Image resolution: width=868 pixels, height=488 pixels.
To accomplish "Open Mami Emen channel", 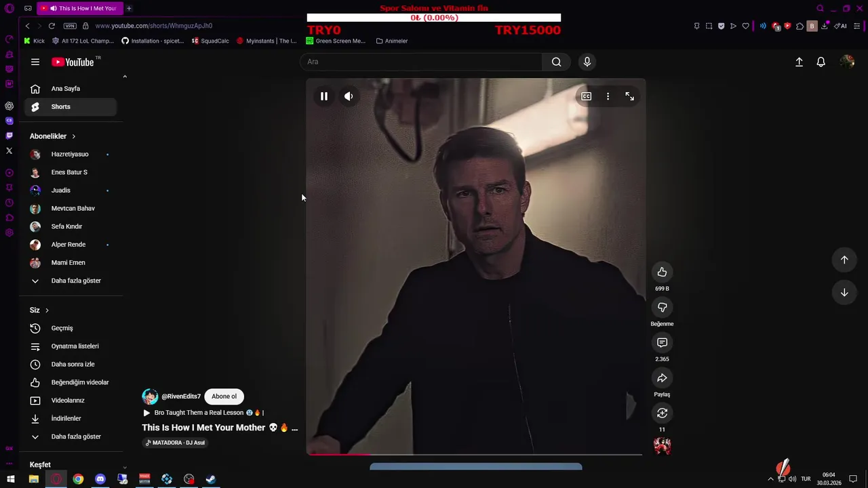I will 71,263.
